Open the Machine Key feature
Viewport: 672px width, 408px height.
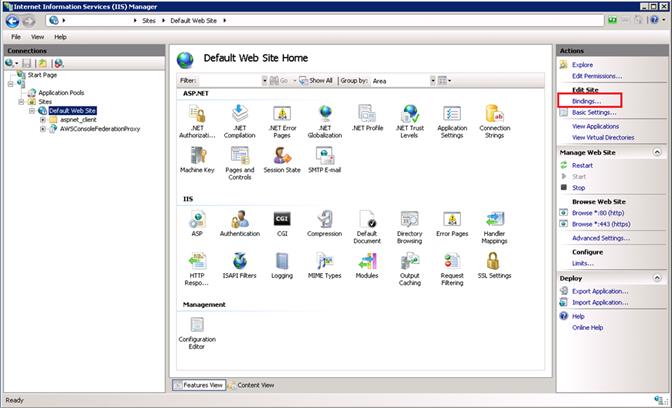197,160
